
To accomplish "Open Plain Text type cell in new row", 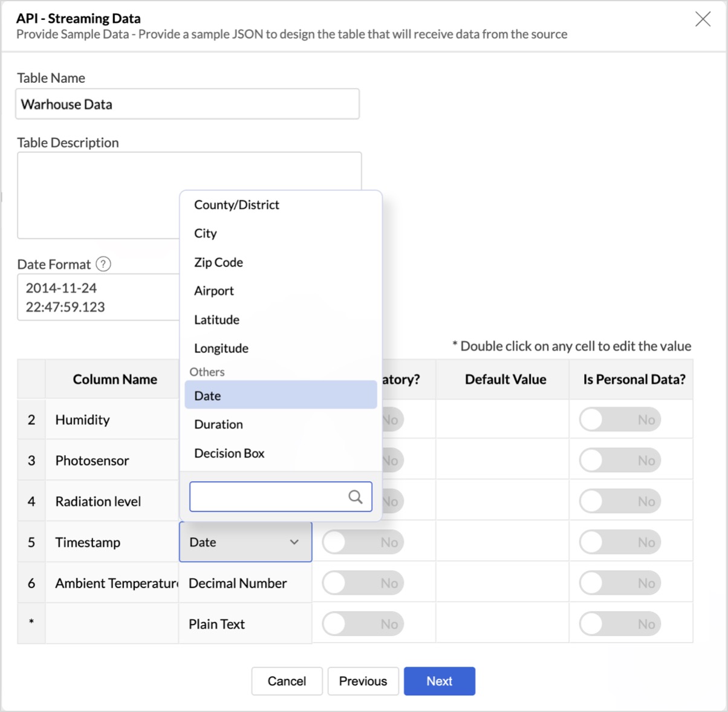I will pyautogui.click(x=245, y=624).
